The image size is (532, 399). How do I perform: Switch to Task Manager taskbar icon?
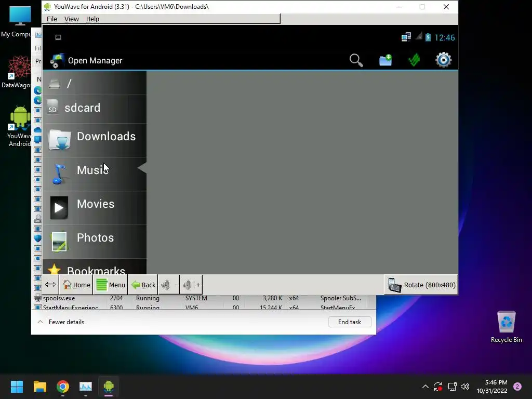coord(86,387)
